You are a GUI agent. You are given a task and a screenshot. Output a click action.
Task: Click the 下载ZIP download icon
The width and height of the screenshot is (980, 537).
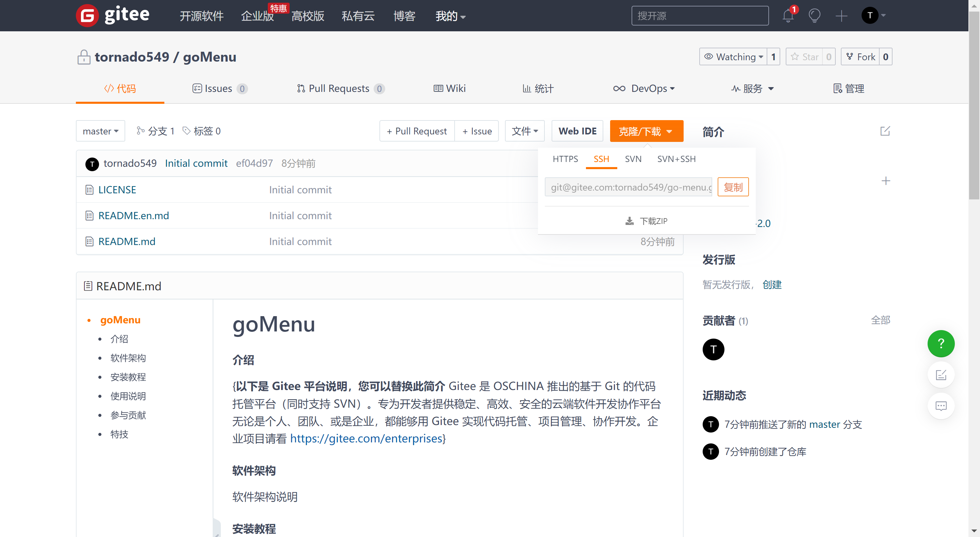[630, 221]
